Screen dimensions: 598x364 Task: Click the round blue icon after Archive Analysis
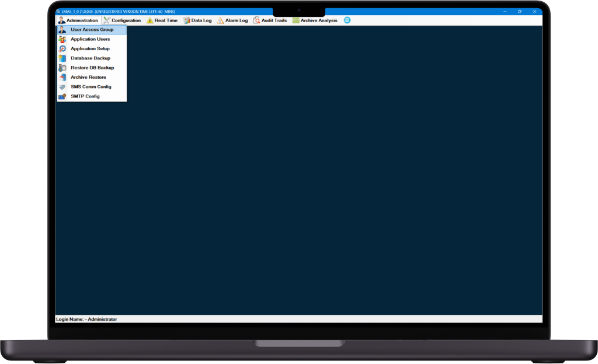(347, 20)
